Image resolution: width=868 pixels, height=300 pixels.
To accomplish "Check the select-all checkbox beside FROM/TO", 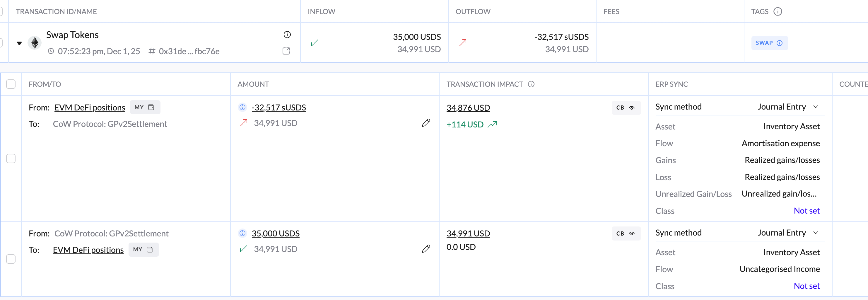I will click(x=11, y=84).
